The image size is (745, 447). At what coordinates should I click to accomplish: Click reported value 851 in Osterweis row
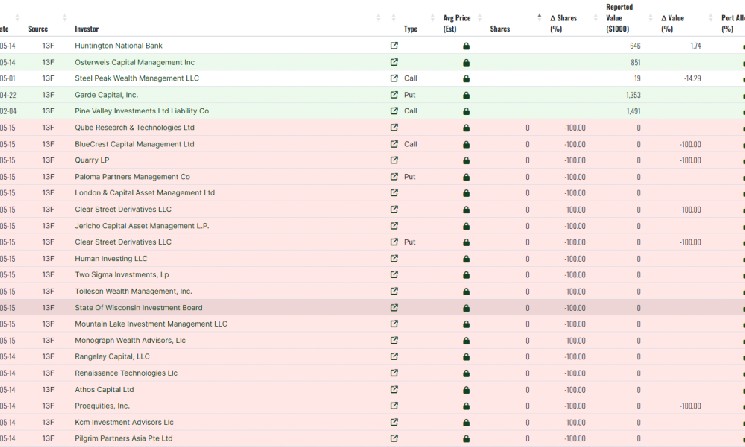point(635,62)
